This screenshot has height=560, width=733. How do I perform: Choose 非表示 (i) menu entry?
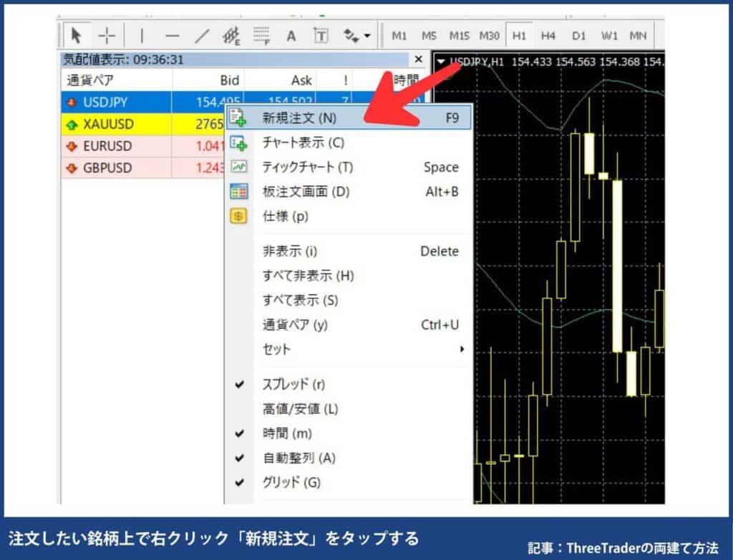click(349, 251)
